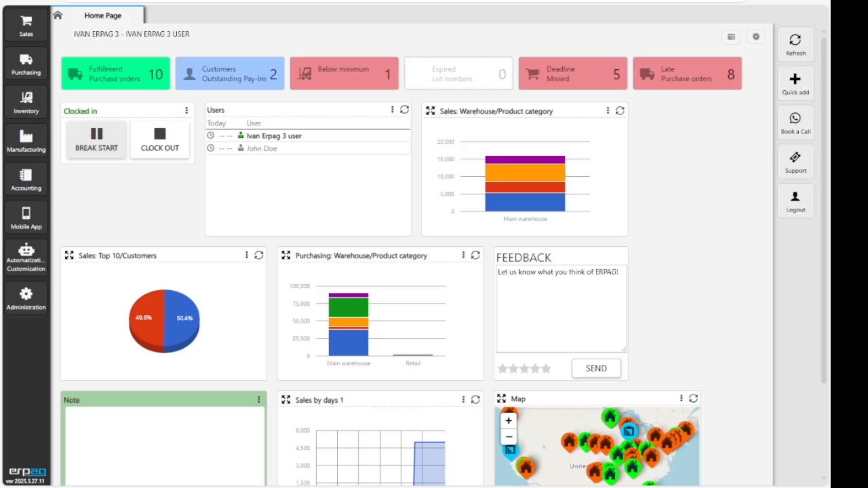Open Late Purchase orders tile

click(x=687, y=74)
